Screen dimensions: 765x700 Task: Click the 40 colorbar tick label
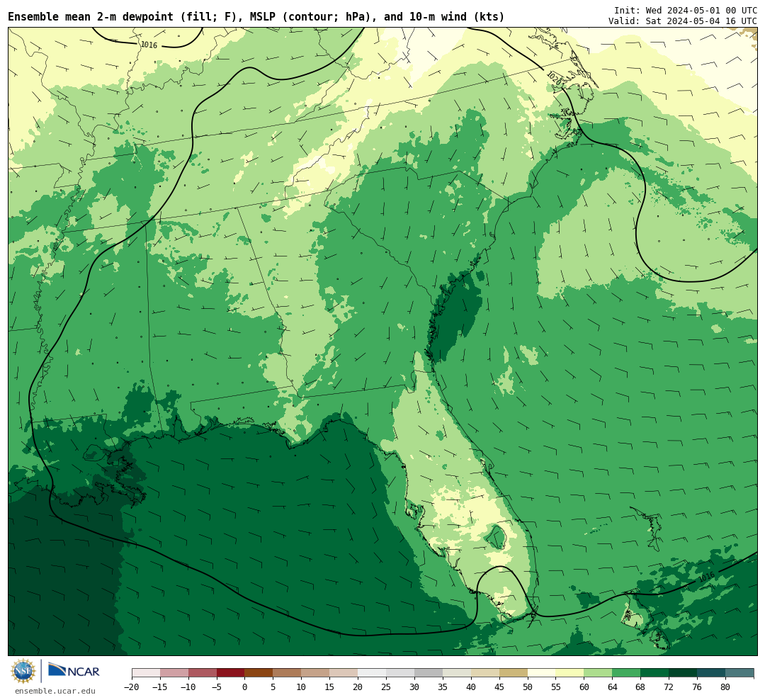[x=471, y=687]
